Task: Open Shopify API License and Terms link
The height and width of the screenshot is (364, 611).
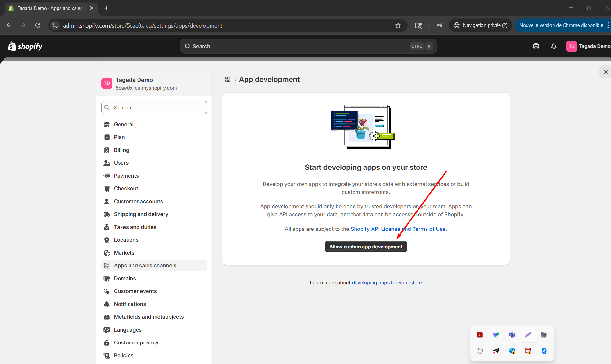Action: tap(398, 229)
